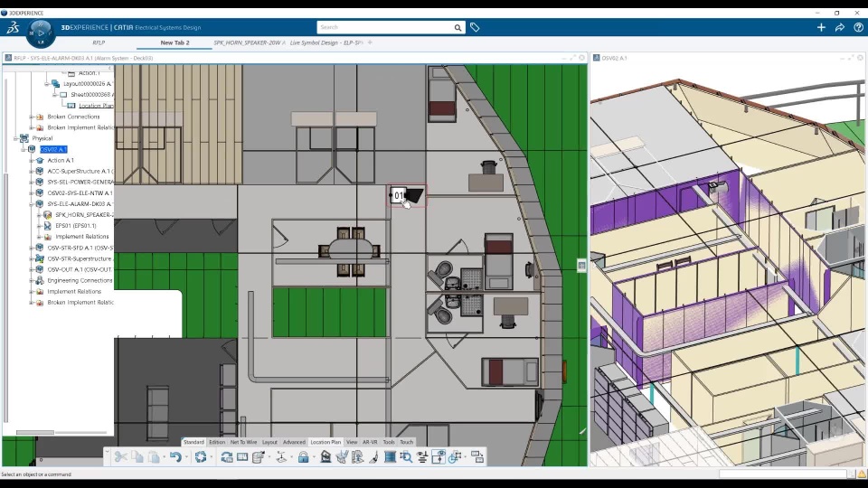The height and width of the screenshot is (488, 868).
Task: Open dropdown arrow next to Undo
Action: [186, 457]
